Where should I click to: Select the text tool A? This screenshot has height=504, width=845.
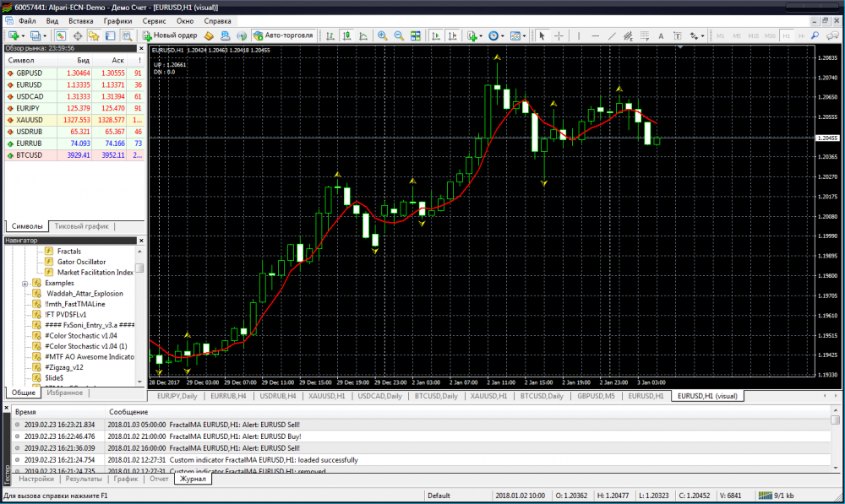point(661,35)
